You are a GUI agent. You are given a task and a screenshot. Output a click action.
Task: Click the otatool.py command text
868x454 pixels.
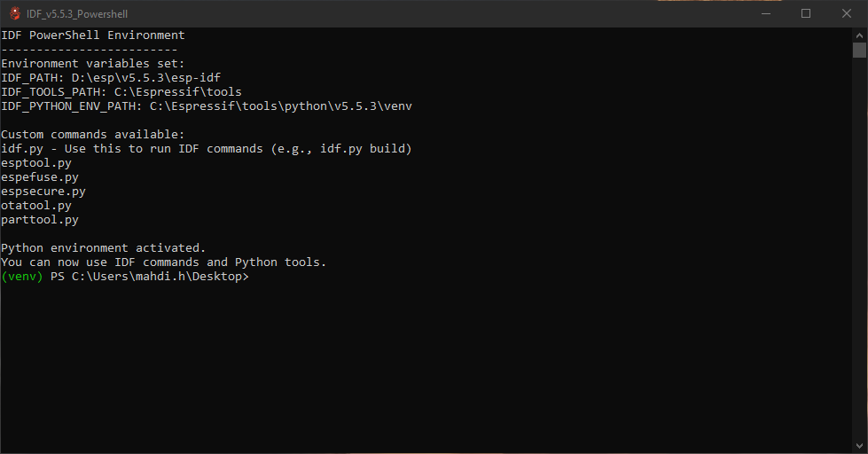tap(36, 206)
